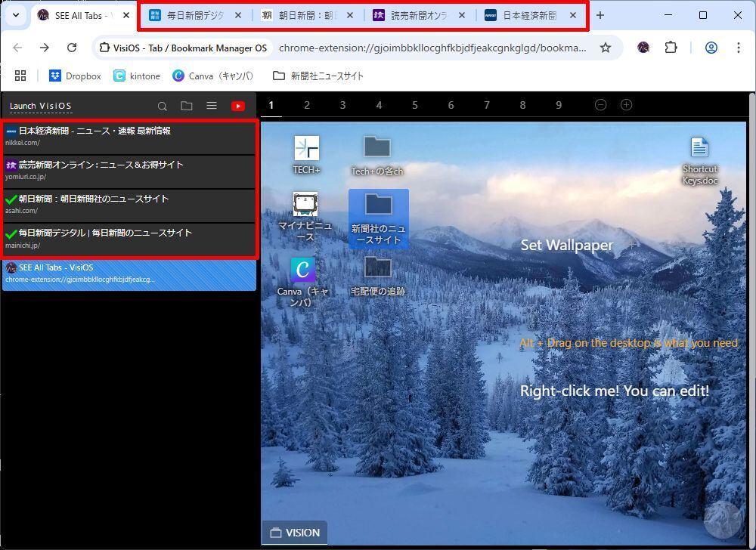Open the Chrome three-dot menu
Screen dimensions: 756x550
[x=738, y=48]
